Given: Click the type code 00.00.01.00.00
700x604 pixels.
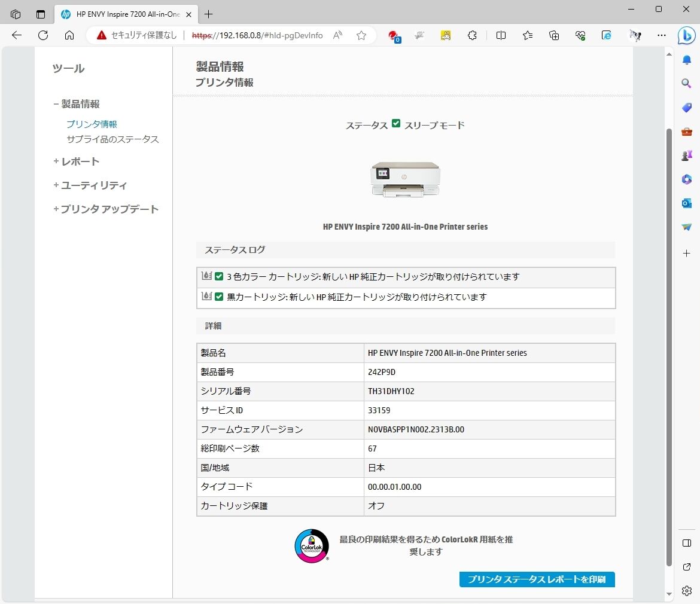Looking at the screenshot, I should point(395,487).
